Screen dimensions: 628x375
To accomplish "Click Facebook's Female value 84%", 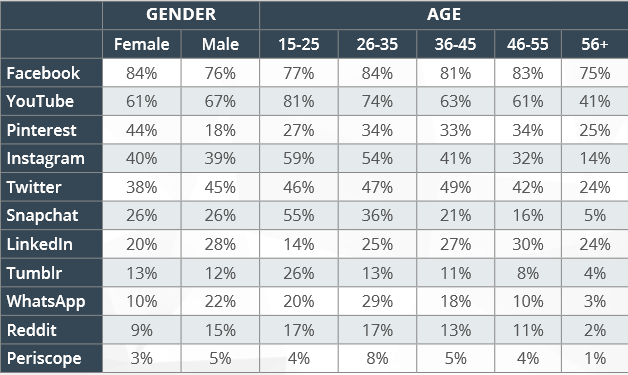I will pos(142,73).
